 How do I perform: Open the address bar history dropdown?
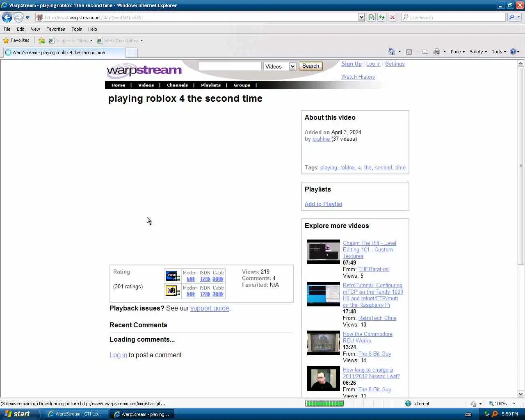pos(361,17)
